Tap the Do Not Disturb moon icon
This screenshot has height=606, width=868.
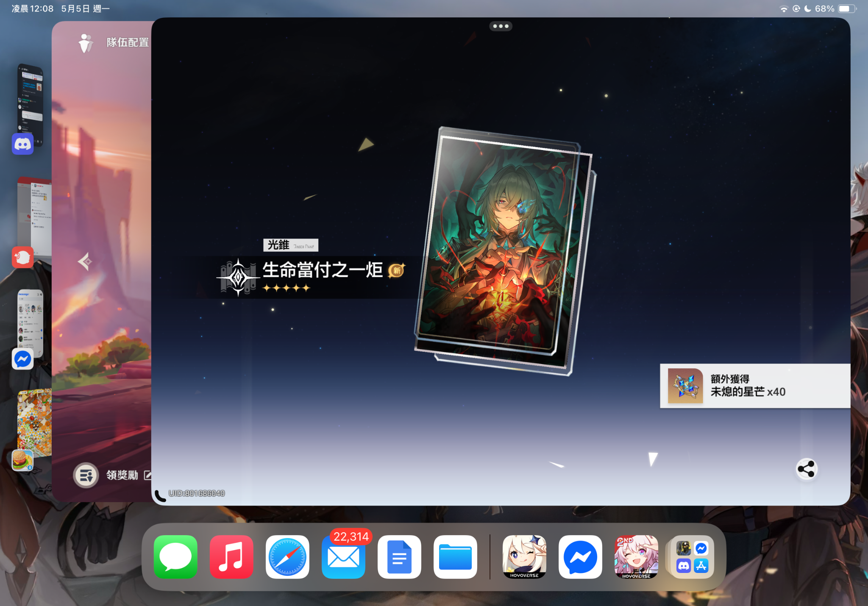pos(807,8)
